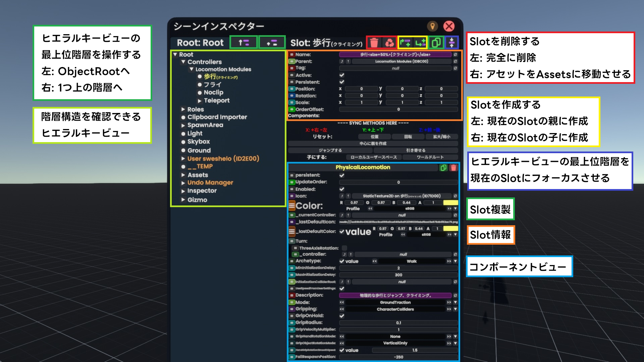
Task: Click the Destroy preserving assets icon
Action: 389,43
